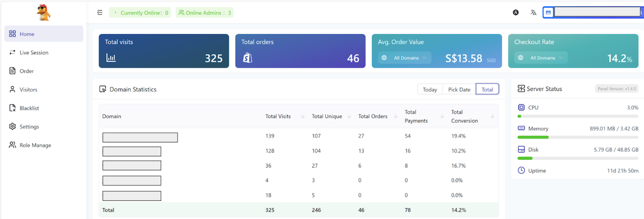644x219 pixels.
Task: Click the Memory icon
Action: point(521,129)
